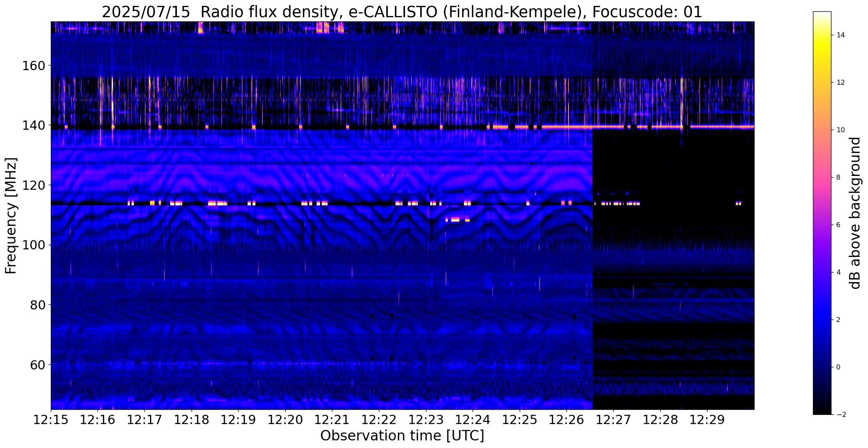Select the 12:16 time tick label
Screen dimensions: 868x448
[98, 420]
